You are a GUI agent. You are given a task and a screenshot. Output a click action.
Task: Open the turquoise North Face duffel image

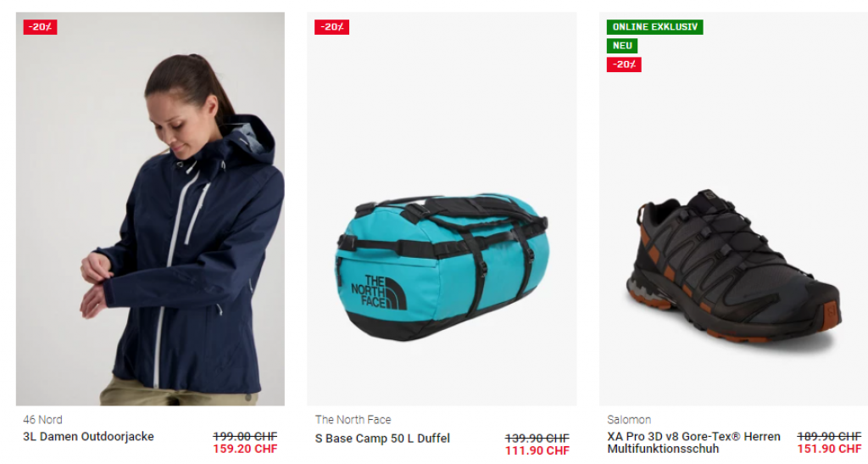tap(442, 209)
